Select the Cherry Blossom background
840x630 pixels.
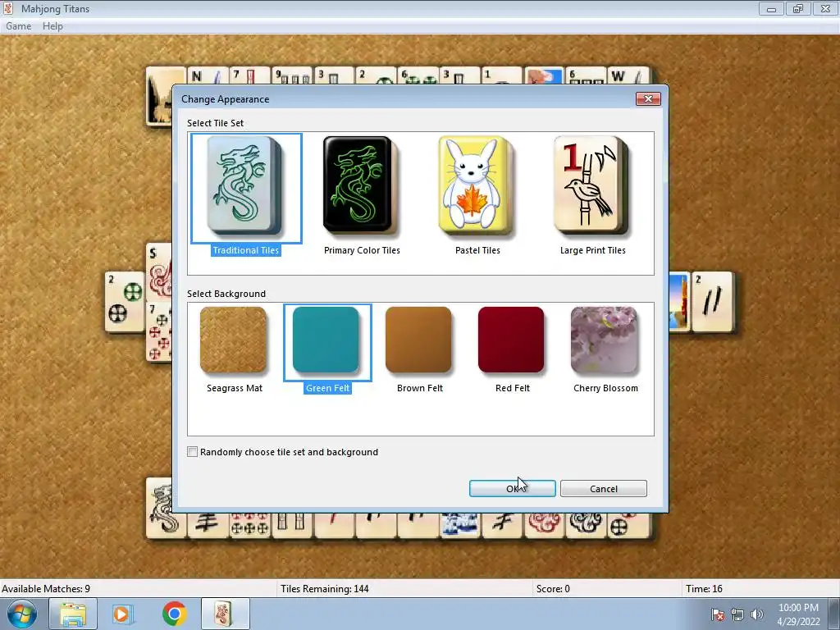[x=605, y=340]
